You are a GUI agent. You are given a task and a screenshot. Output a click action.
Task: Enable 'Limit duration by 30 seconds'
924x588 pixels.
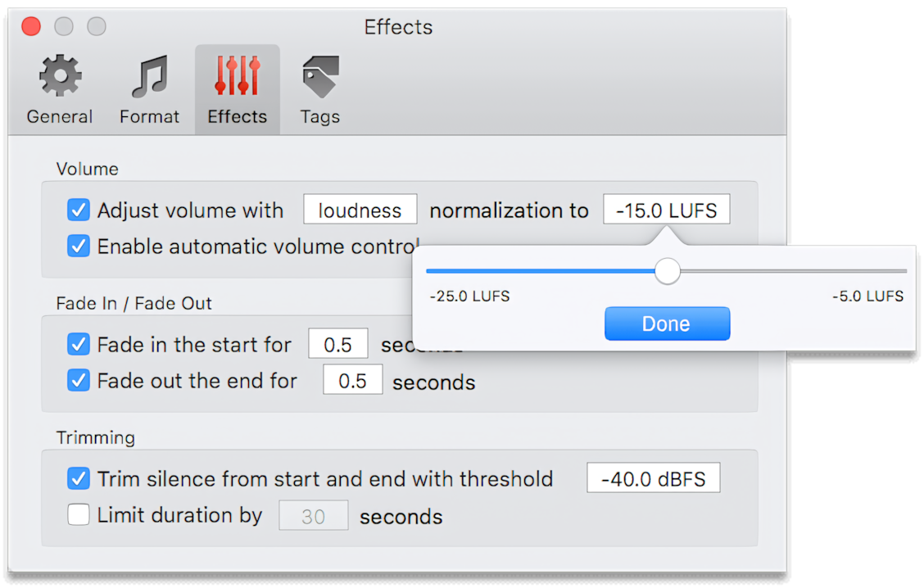point(78,515)
